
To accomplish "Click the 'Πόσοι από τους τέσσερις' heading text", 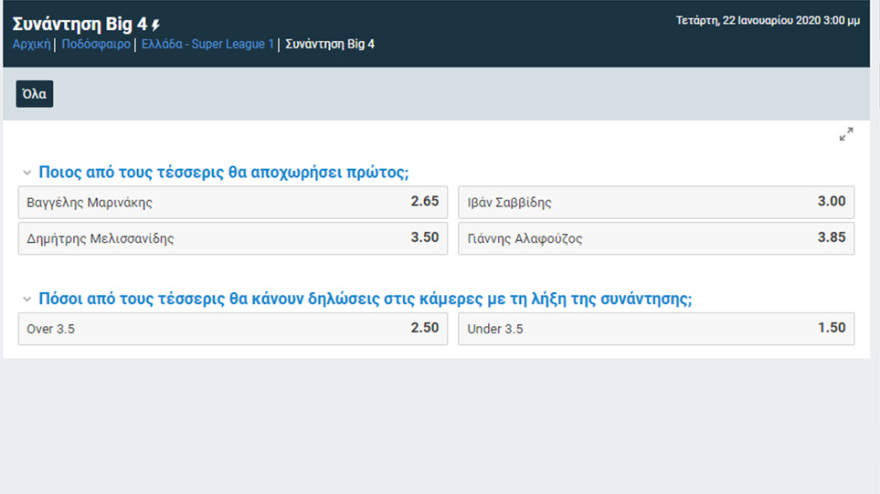I will tap(365, 299).
